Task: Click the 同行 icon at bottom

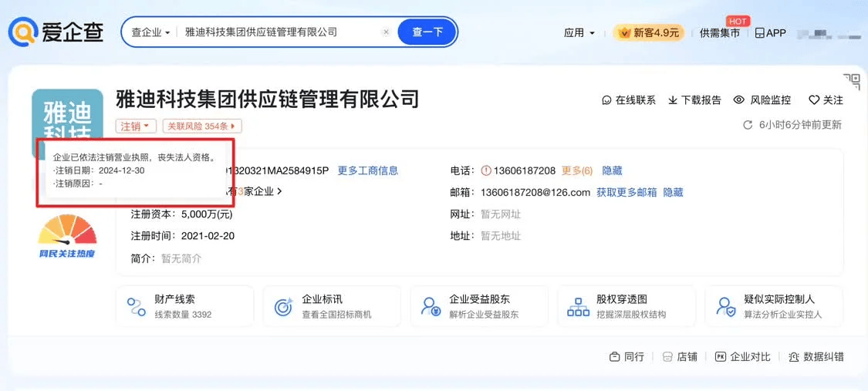Action: point(614,357)
